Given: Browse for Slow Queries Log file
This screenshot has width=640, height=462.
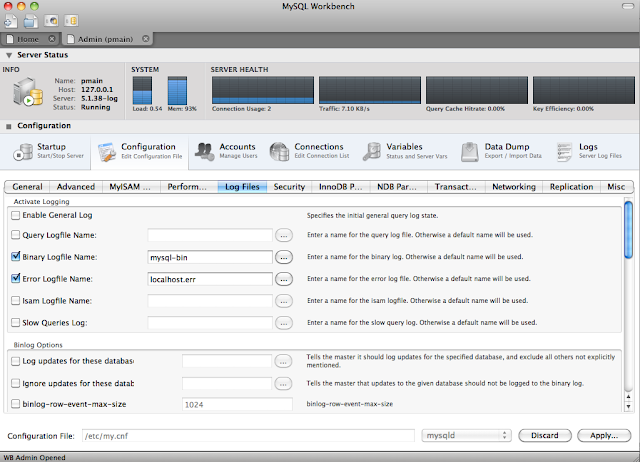Looking at the screenshot, I should 284,324.
